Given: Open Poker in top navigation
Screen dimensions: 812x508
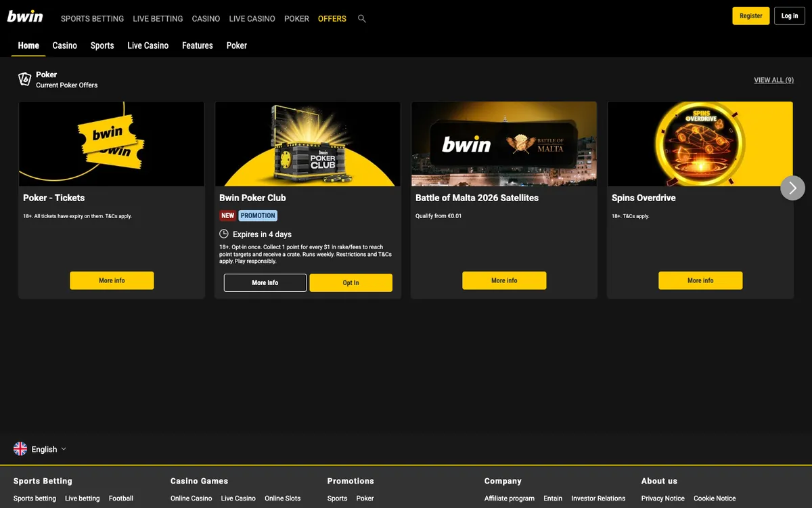Looking at the screenshot, I should tap(296, 19).
